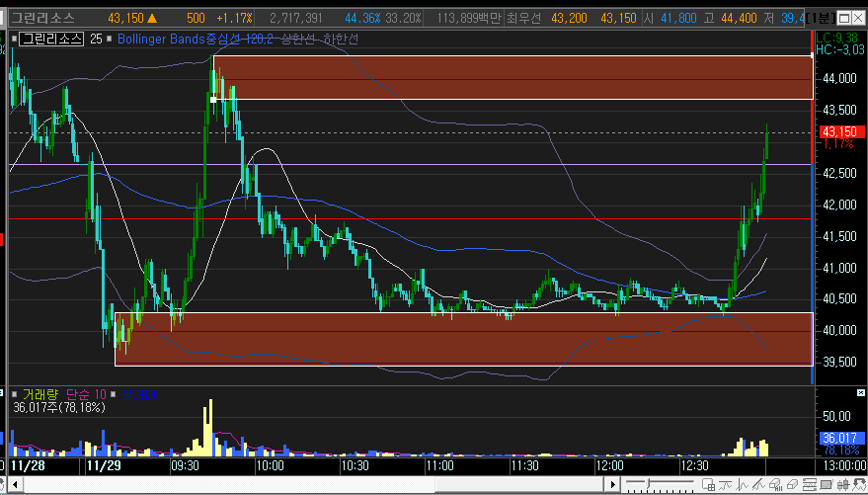Toggle the small square before 그린리소스 label

(15, 40)
